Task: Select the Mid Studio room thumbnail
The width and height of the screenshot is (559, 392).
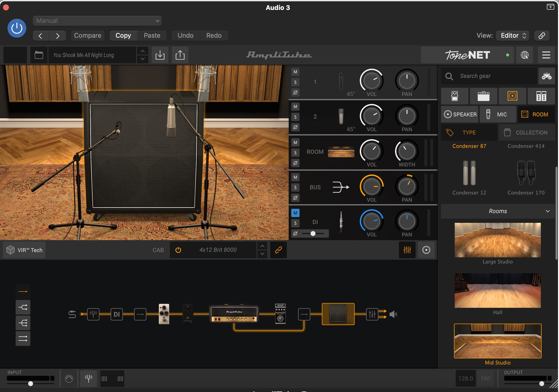Action: pos(498,341)
